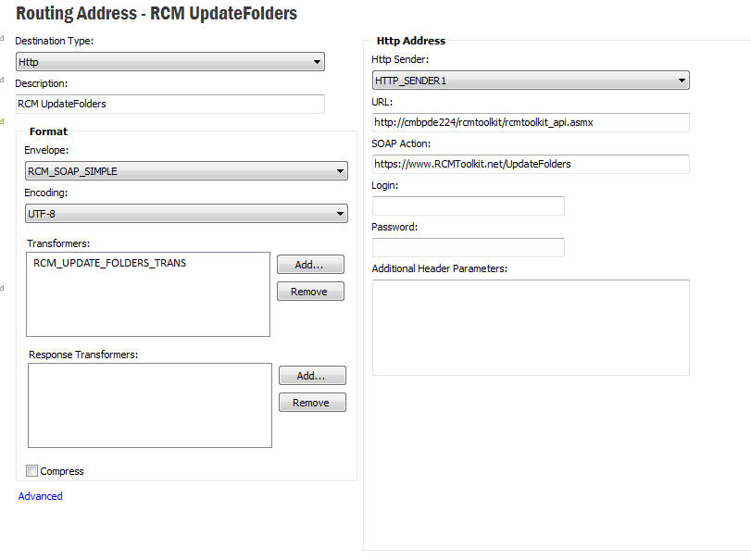This screenshot has height=560, width=751.
Task: Focus the URL input field
Action: [531, 122]
